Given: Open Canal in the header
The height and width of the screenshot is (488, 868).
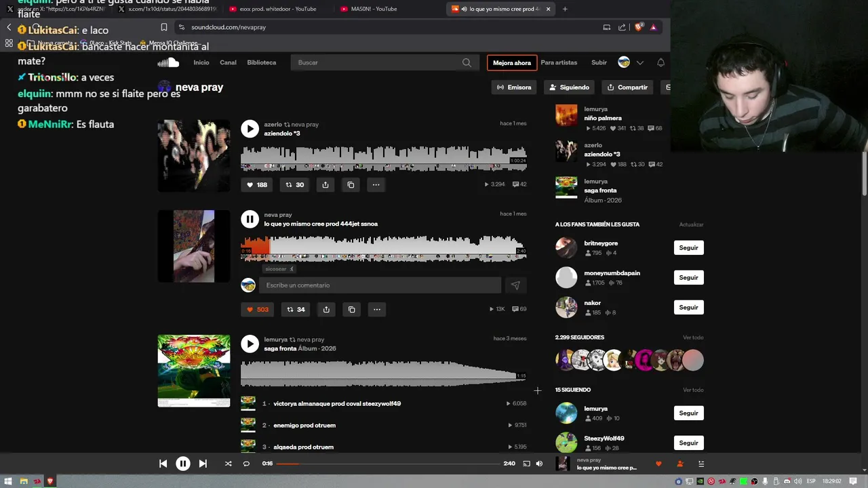Looking at the screenshot, I should pyautogui.click(x=228, y=62).
